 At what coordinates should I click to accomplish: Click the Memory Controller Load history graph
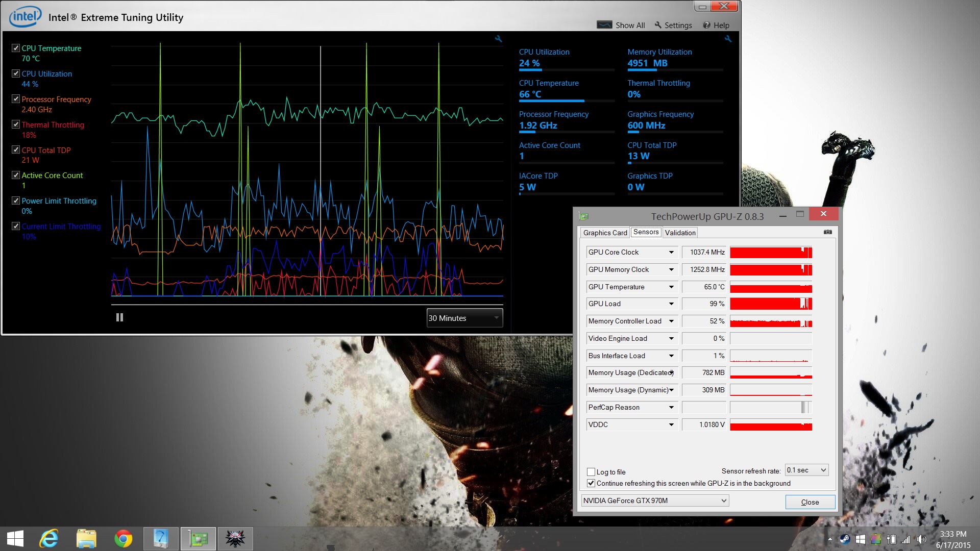tap(771, 321)
